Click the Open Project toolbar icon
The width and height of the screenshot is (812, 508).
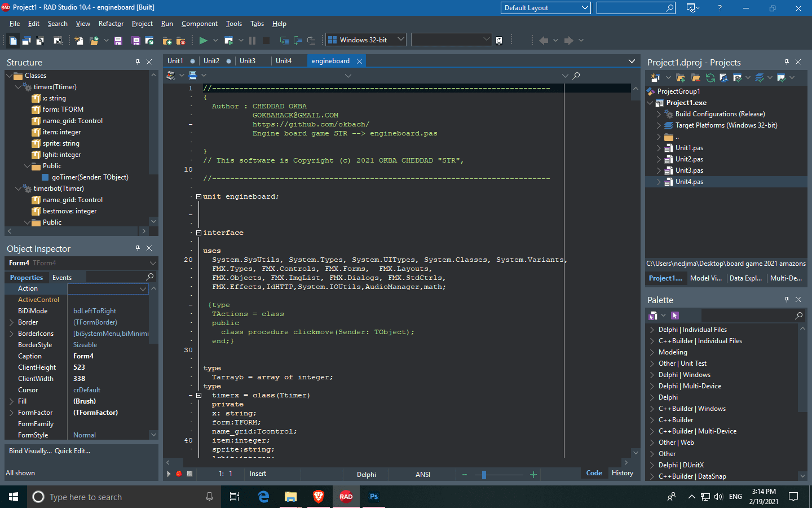(x=94, y=41)
